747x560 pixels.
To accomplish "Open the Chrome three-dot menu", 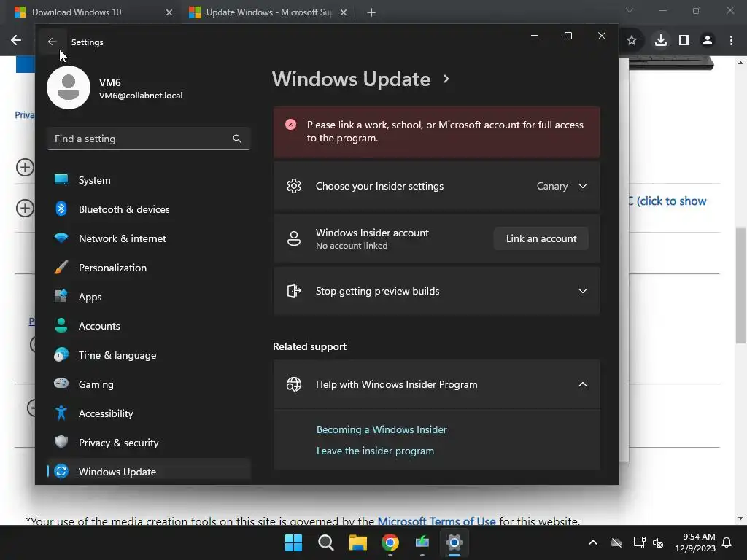I will pyautogui.click(x=731, y=41).
